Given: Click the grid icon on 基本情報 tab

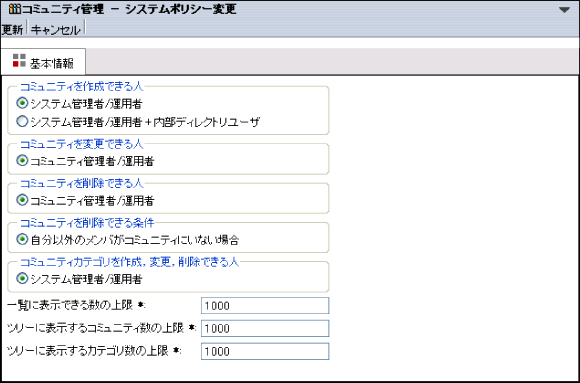Looking at the screenshot, I should click(19, 61).
